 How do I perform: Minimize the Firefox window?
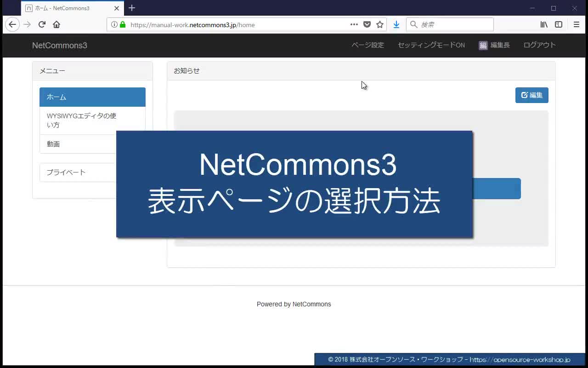coord(532,8)
